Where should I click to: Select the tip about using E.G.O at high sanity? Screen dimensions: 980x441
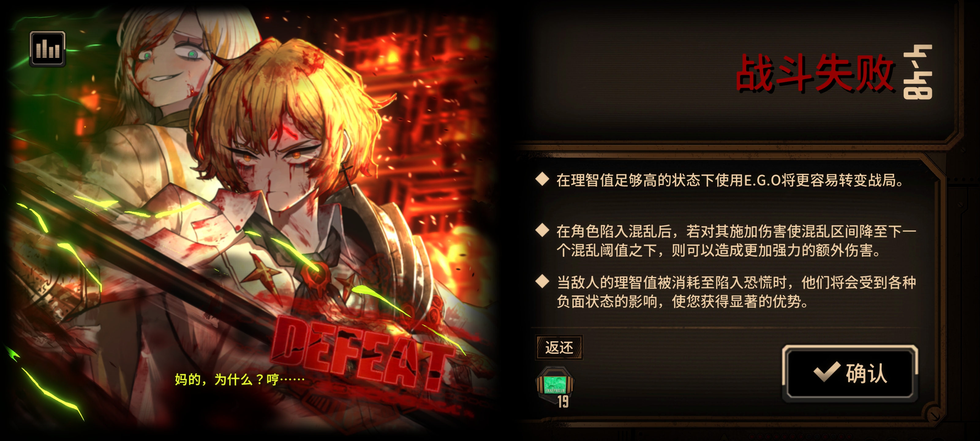[730, 180]
